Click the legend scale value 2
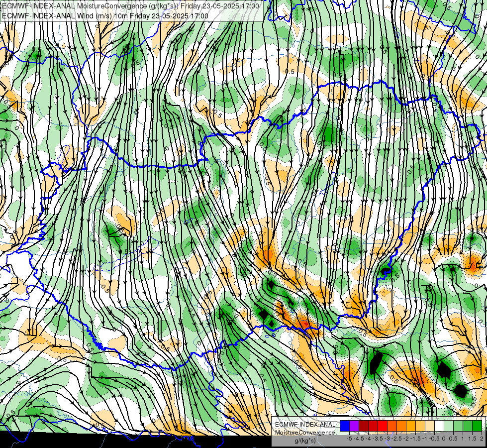Viewport: 487px width, 448px height. pyautogui.click(x=482, y=439)
